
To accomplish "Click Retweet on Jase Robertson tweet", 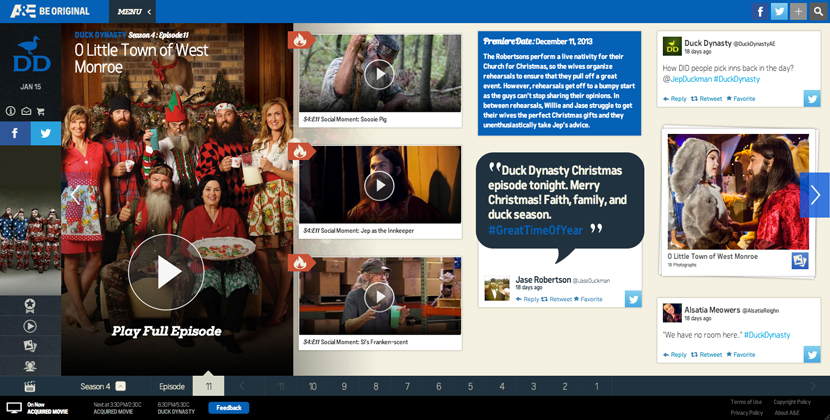I will tap(557, 299).
